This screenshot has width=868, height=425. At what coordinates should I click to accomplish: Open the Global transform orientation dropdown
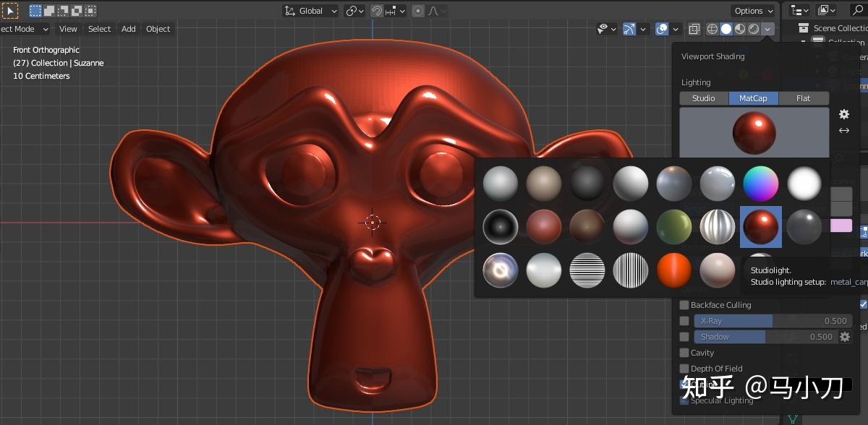[311, 11]
